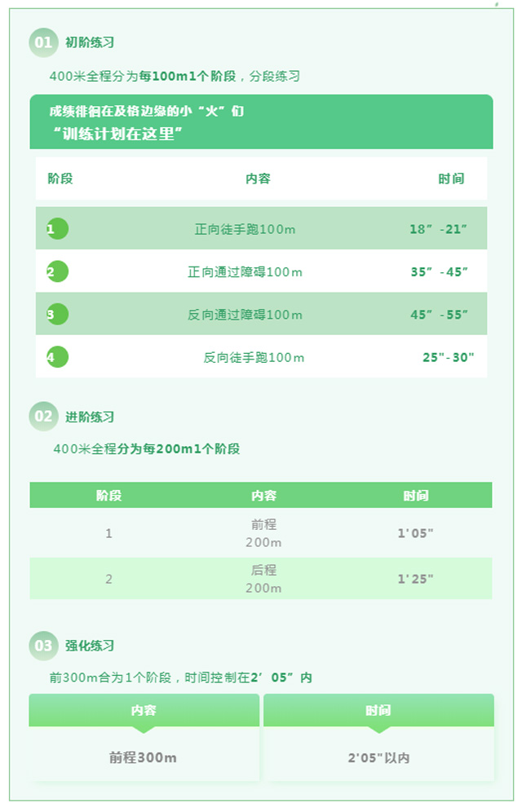The image size is (522, 812).
Task: Click the green 训练计划在这里 banner
Action: pyautogui.click(x=261, y=121)
